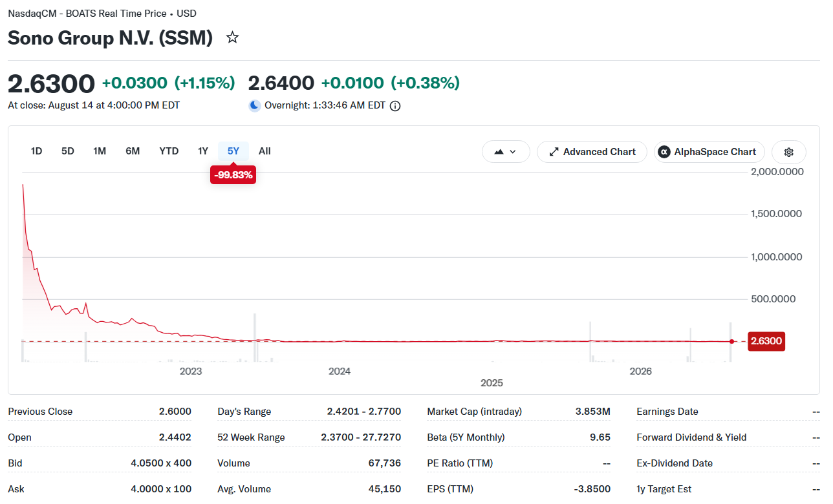Select the 5Y range tab
The image size is (833, 504).
(233, 151)
